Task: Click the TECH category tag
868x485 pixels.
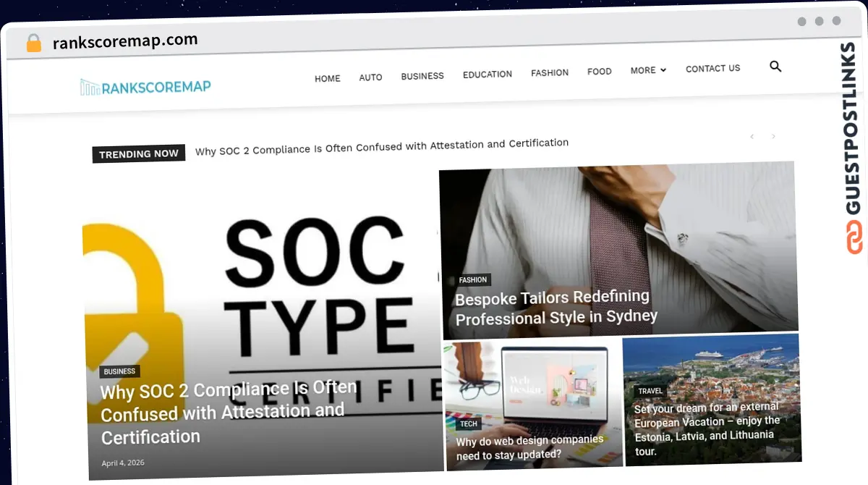Action: click(x=469, y=423)
